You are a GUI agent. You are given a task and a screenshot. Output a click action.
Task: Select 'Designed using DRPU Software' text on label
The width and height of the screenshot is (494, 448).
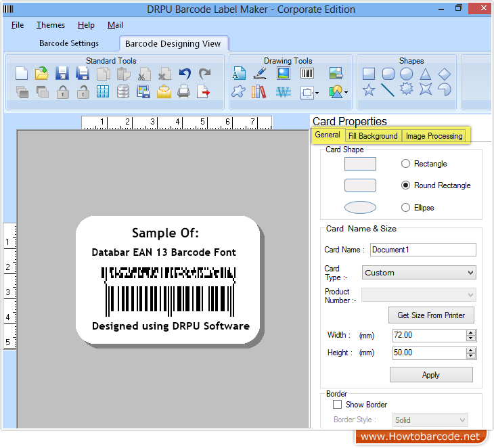pos(171,326)
